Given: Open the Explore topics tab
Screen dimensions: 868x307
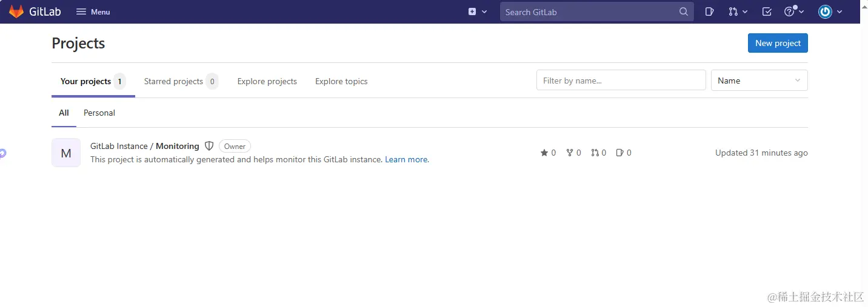Looking at the screenshot, I should (x=341, y=81).
